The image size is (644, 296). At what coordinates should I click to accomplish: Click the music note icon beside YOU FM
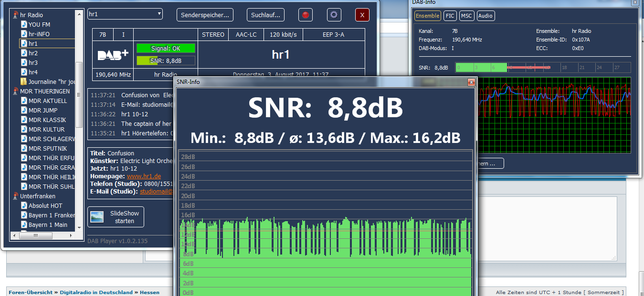tap(24, 24)
